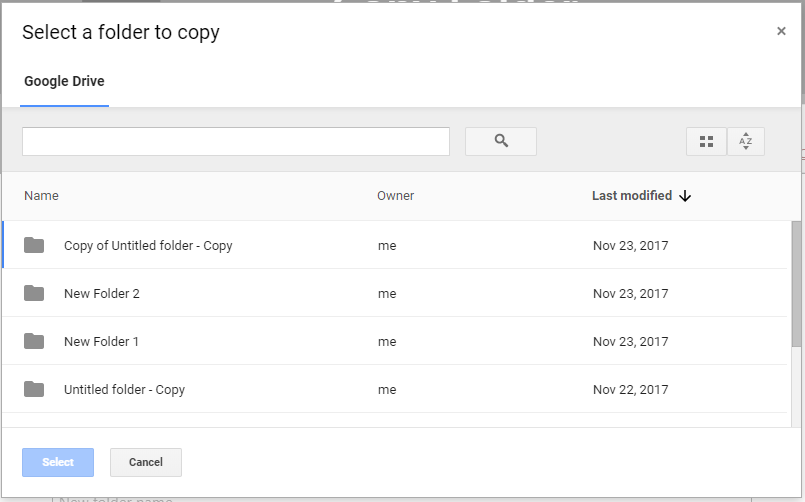Click into the folder search field
The height and width of the screenshot is (502, 805).
coord(235,142)
